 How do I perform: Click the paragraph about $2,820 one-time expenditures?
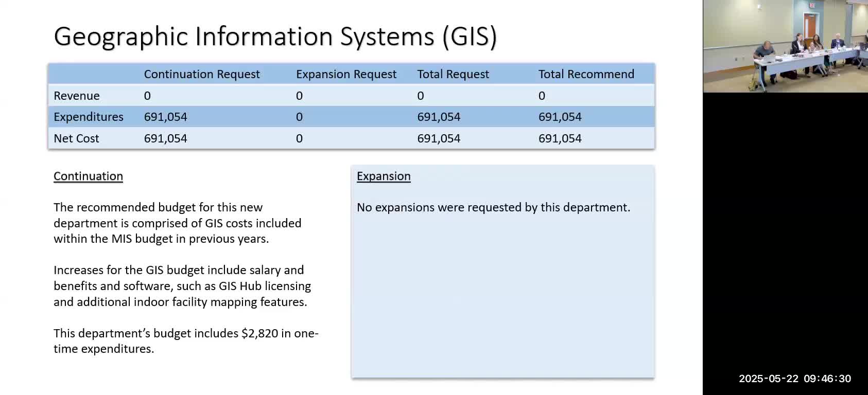click(186, 341)
